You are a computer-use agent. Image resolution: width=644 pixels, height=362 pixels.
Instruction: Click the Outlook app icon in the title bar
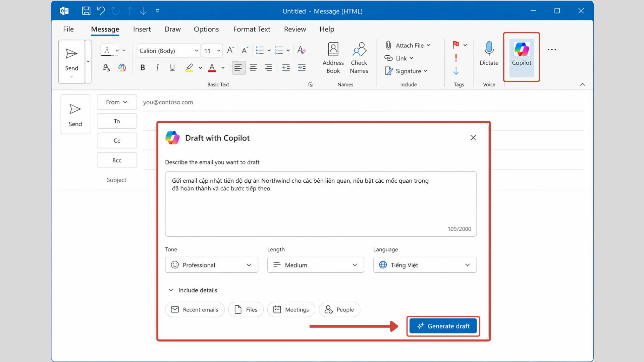(64, 11)
